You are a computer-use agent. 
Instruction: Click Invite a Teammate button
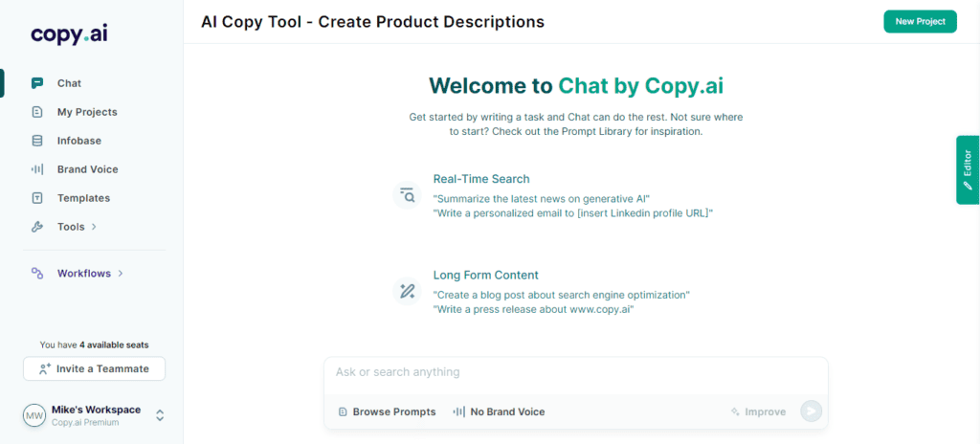click(x=95, y=369)
